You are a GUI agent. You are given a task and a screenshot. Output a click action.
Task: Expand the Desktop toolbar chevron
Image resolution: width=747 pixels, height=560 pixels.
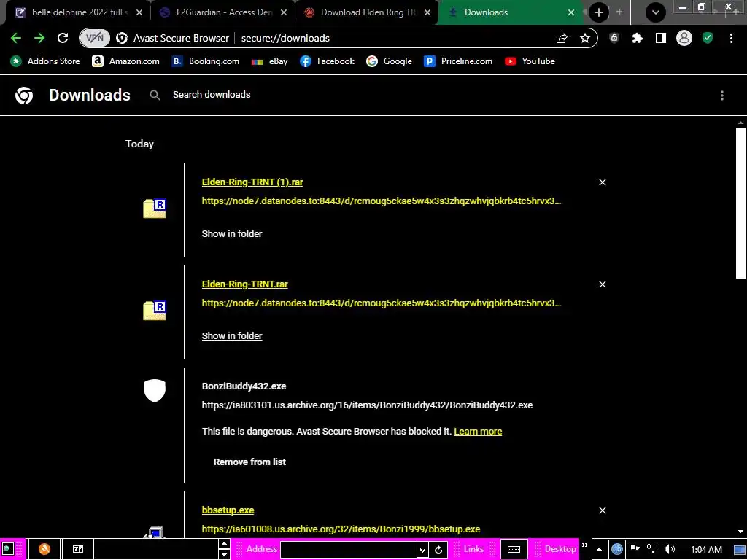pos(584,545)
